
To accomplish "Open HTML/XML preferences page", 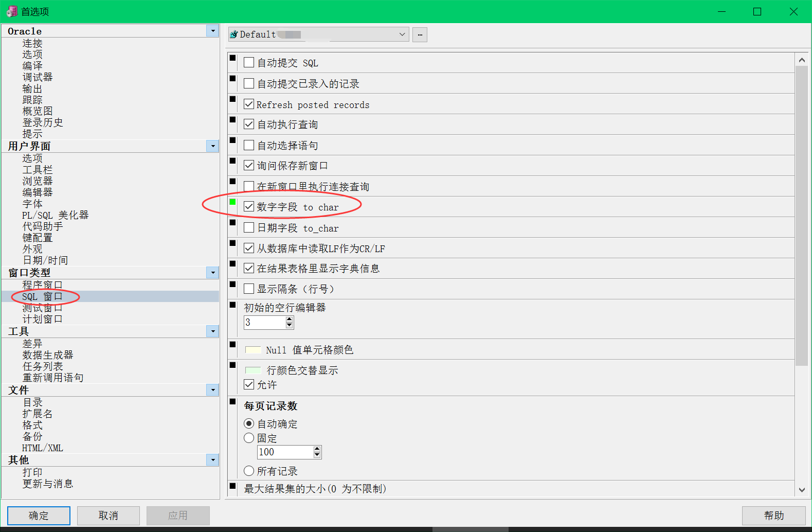I will click(x=43, y=448).
